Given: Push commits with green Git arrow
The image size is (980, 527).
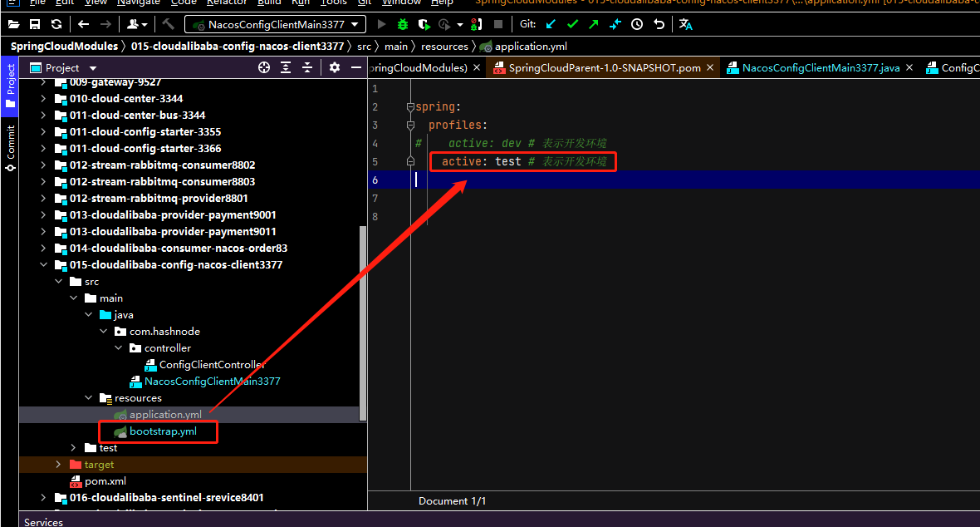Looking at the screenshot, I should (594, 24).
